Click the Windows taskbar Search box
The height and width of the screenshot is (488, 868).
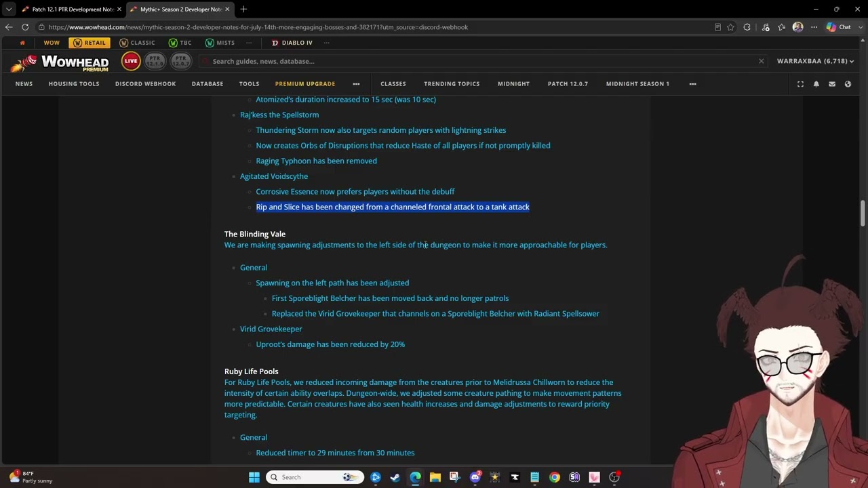click(313, 477)
